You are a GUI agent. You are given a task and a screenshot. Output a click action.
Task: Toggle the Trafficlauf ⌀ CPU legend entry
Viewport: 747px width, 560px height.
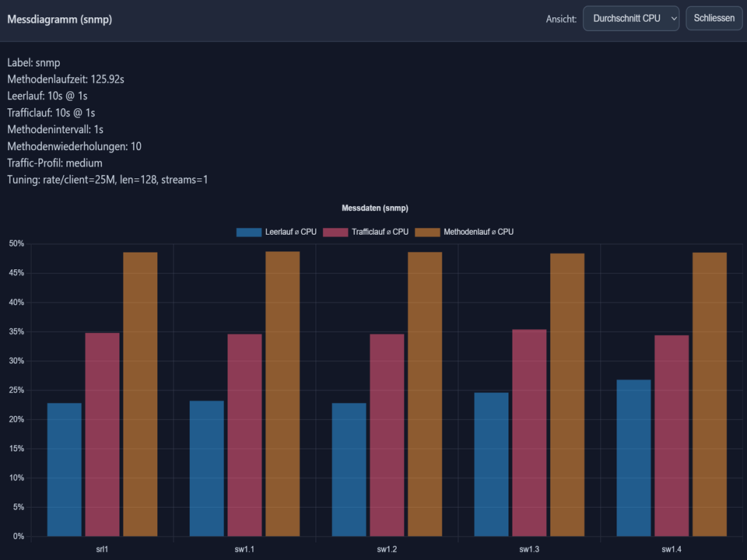(366, 232)
